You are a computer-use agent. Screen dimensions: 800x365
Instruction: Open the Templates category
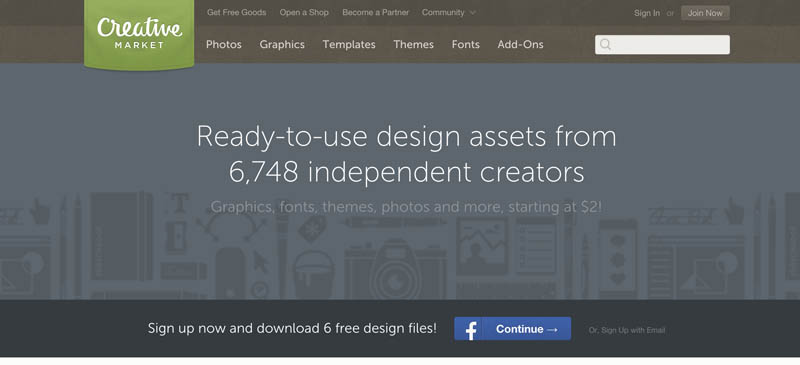tap(349, 44)
